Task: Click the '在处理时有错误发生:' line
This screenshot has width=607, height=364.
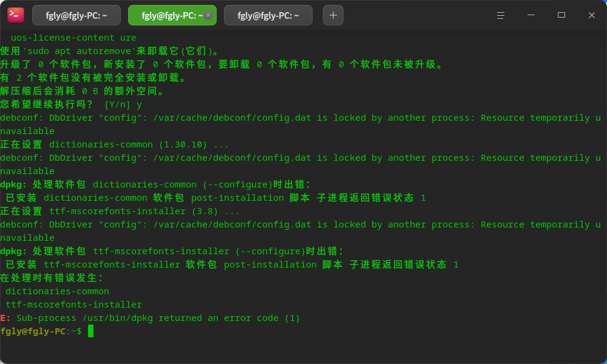Action: (52, 278)
